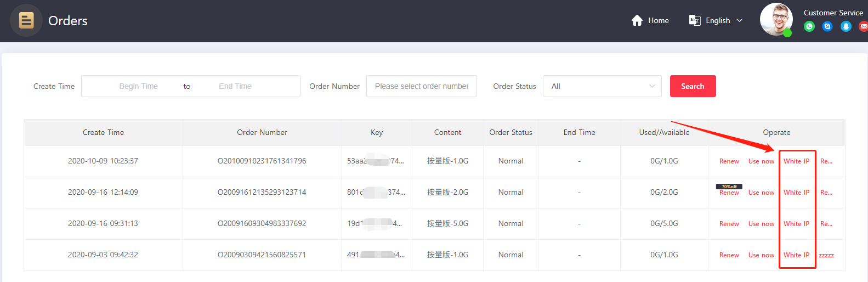Open the order number selector
The image size is (868, 282).
(421, 86)
